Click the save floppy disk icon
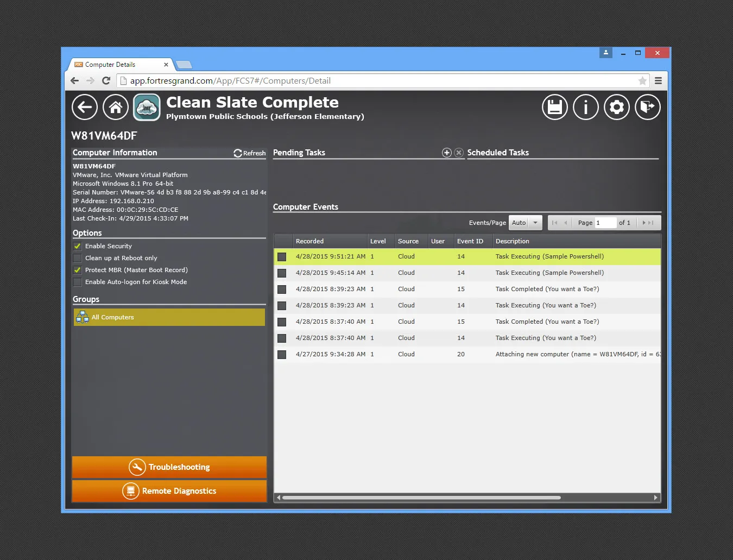The width and height of the screenshot is (733, 560). (x=554, y=107)
